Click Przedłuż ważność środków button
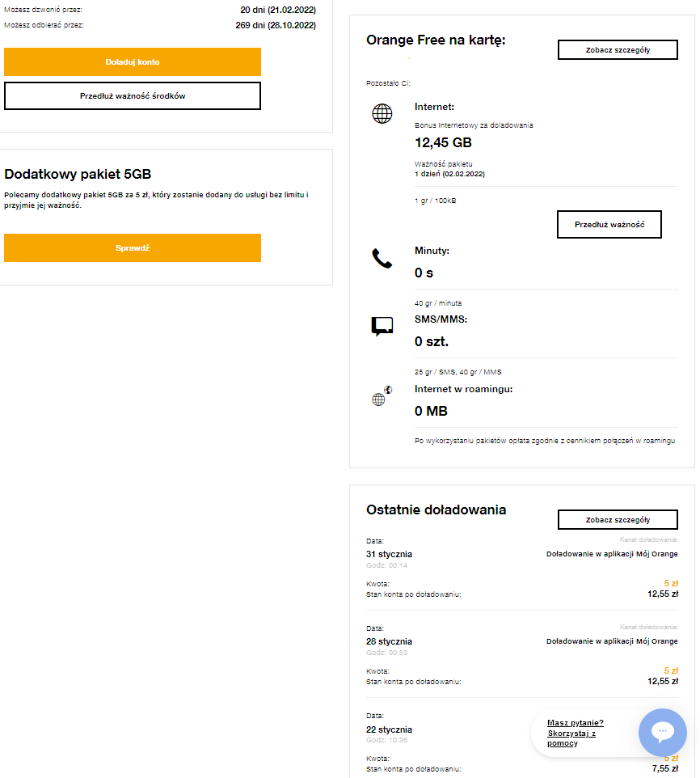Viewport: 700px width, 778px height. [133, 95]
